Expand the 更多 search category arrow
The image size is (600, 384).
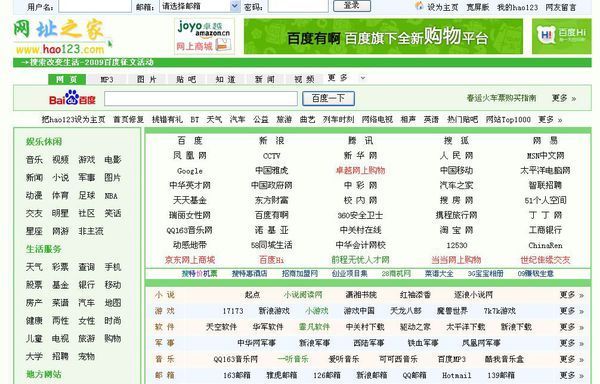pyautogui.click(x=363, y=78)
